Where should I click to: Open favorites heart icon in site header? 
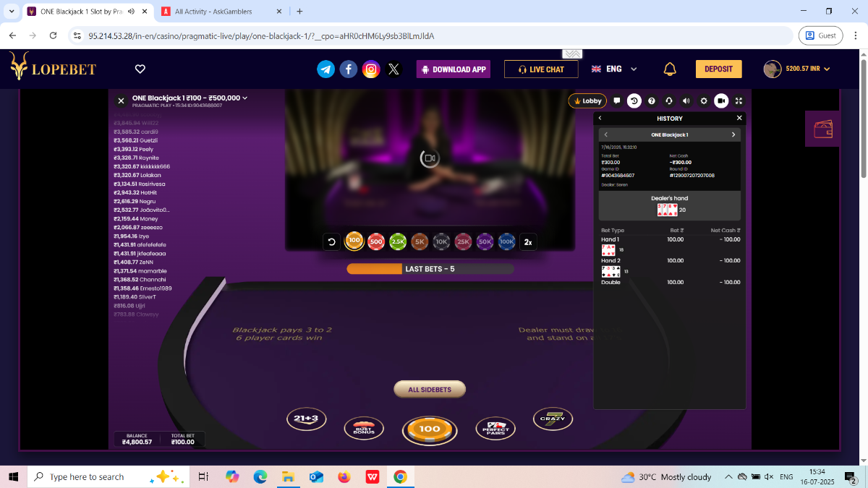coord(140,69)
